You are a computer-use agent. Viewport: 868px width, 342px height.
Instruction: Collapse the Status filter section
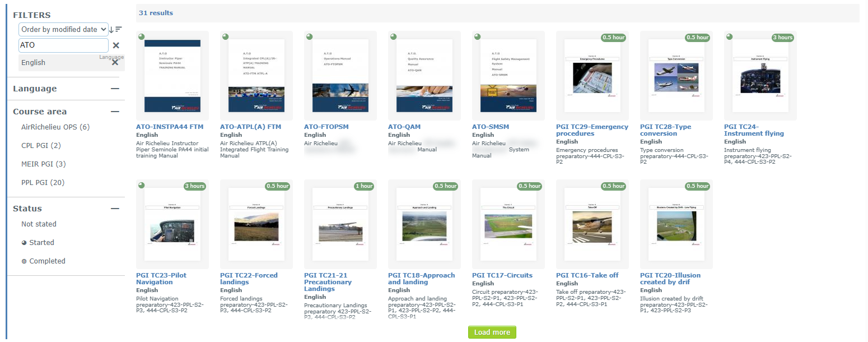[115, 209]
